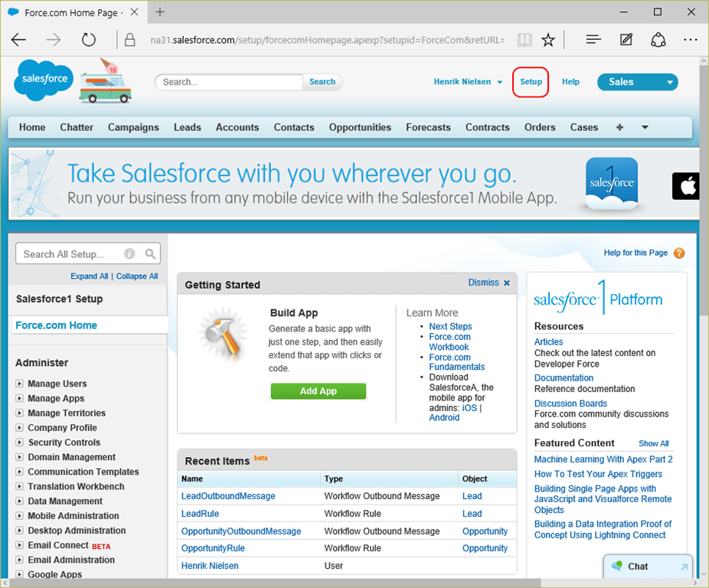Click the site lock icon in address bar
Viewport: 709px width, 588px height.
pyautogui.click(x=129, y=40)
